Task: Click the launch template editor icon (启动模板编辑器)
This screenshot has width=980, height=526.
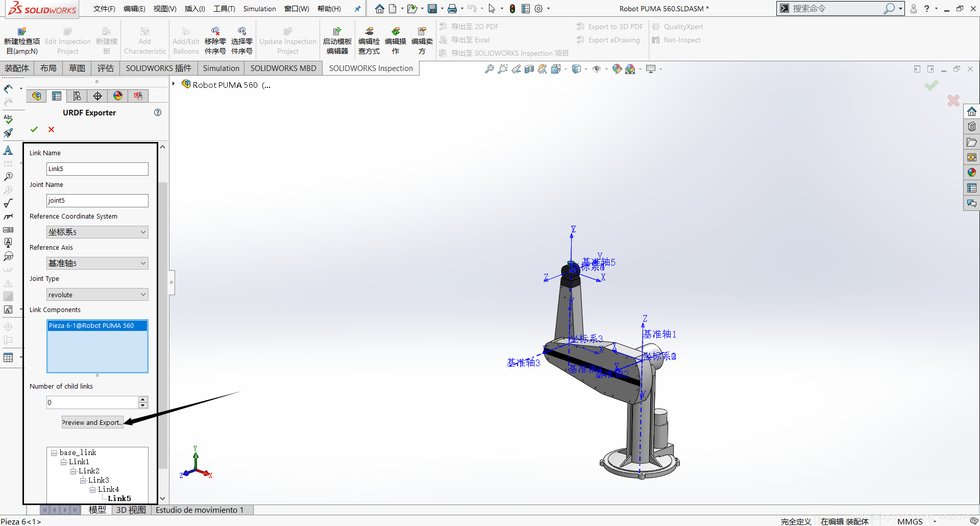Action: click(337, 41)
